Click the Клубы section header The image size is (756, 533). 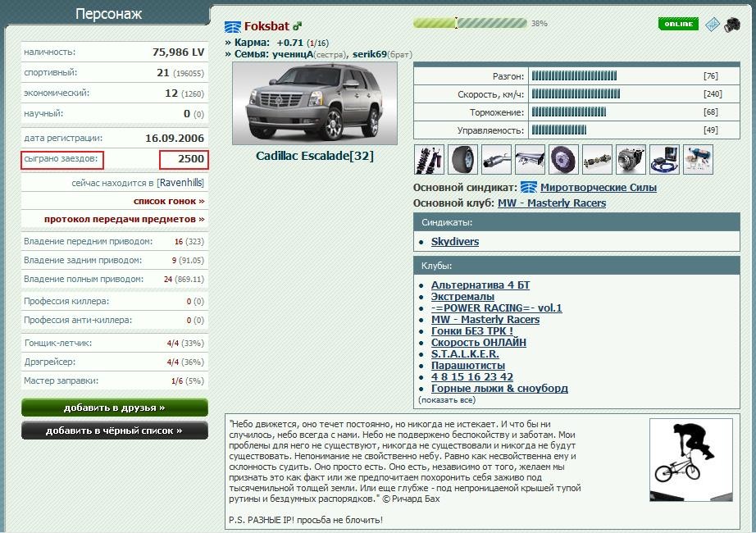coord(576,266)
